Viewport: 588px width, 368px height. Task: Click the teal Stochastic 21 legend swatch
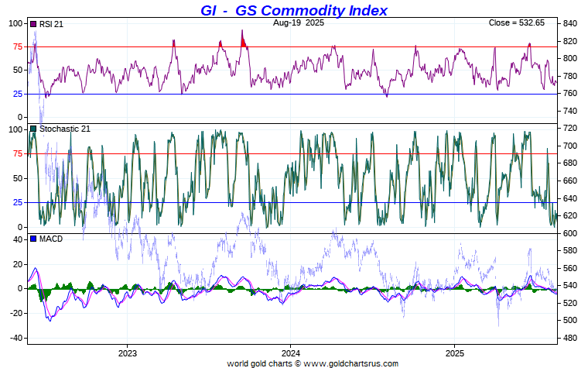click(33, 129)
